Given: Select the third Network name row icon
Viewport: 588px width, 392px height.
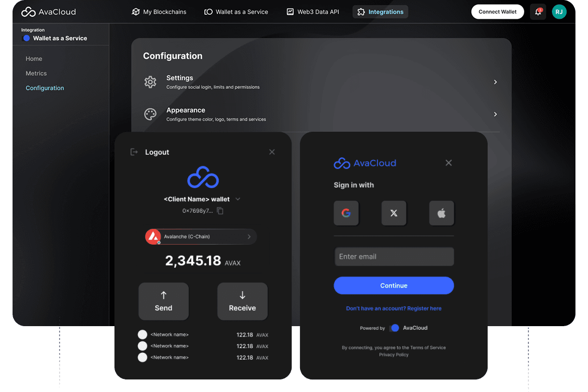Looking at the screenshot, I should coord(143,358).
